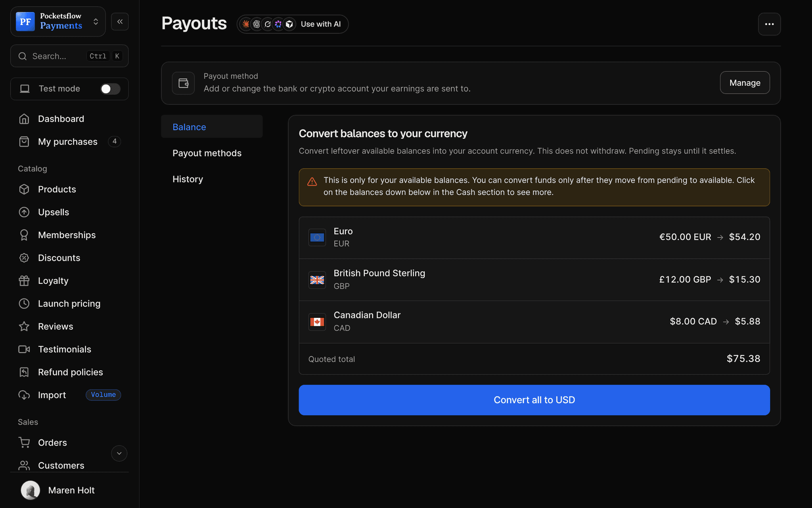Click the Ctrl K shortcut hint
Image resolution: width=812 pixels, height=508 pixels.
click(105, 56)
